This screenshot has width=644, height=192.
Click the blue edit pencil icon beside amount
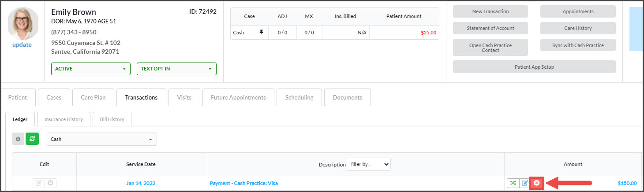(x=525, y=183)
